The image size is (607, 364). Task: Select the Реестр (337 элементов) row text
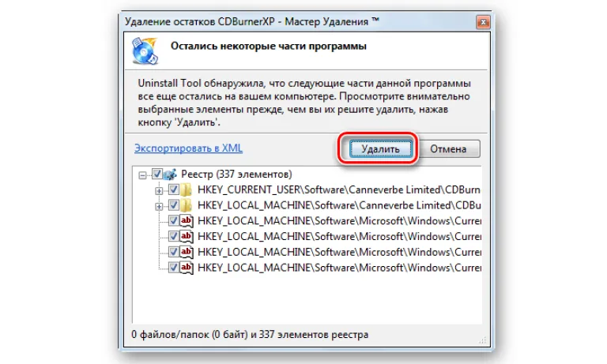click(236, 174)
